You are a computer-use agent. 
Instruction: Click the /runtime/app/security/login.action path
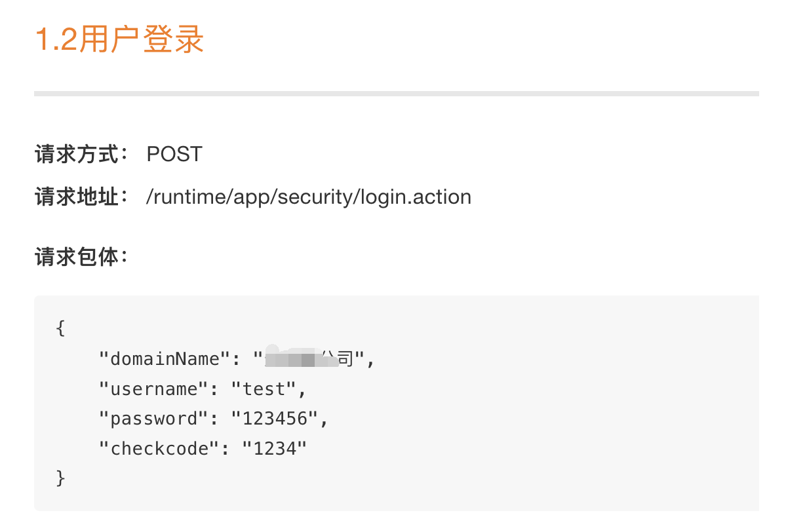[x=309, y=197]
